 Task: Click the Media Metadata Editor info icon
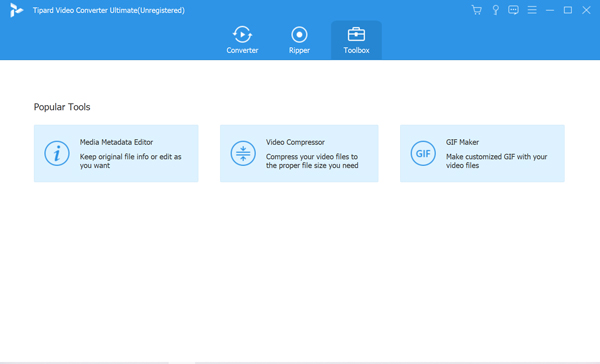click(x=57, y=153)
